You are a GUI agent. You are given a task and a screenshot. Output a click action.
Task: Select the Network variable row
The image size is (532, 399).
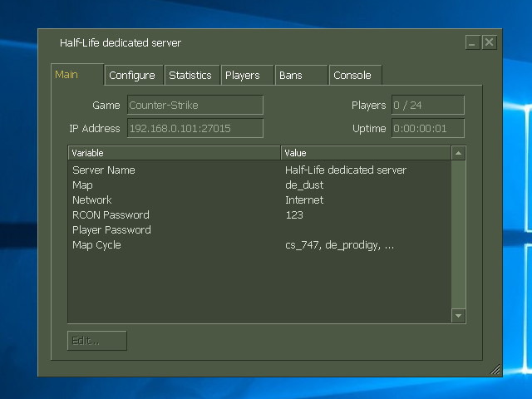pos(260,199)
